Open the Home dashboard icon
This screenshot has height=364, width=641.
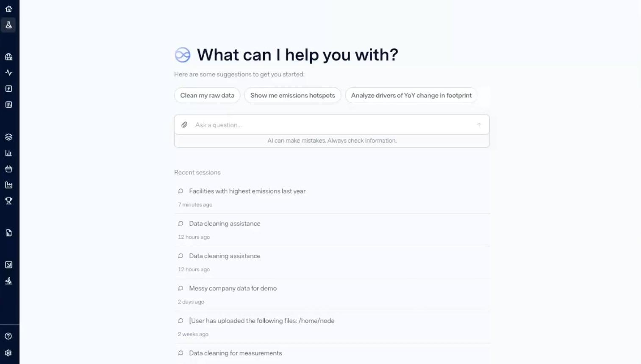click(x=8, y=8)
